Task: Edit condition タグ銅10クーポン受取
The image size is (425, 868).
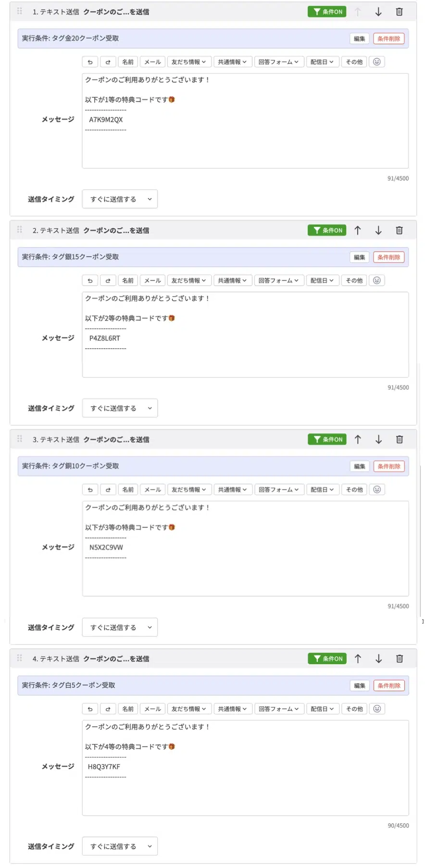Action: click(x=360, y=467)
